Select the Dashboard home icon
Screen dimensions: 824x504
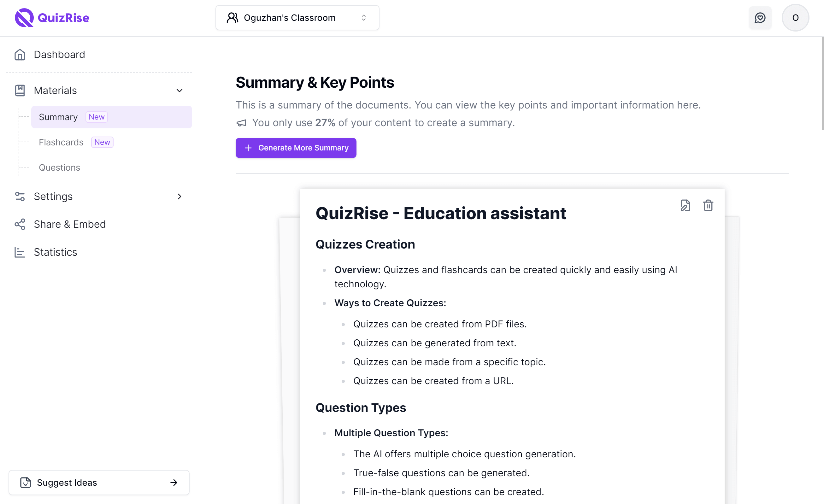click(20, 55)
